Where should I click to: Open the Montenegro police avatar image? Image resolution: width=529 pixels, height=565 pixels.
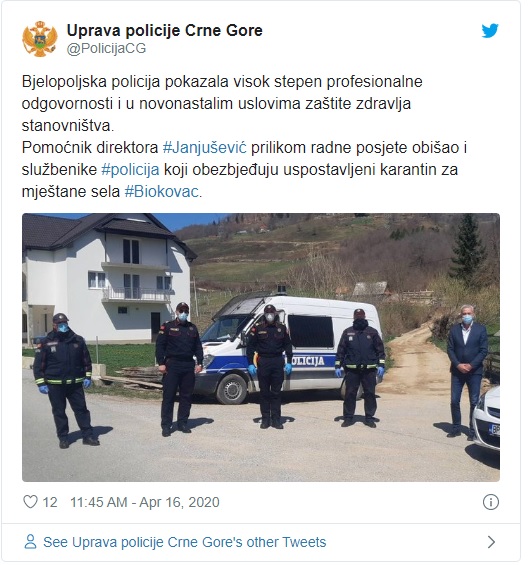click(x=40, y=39)
